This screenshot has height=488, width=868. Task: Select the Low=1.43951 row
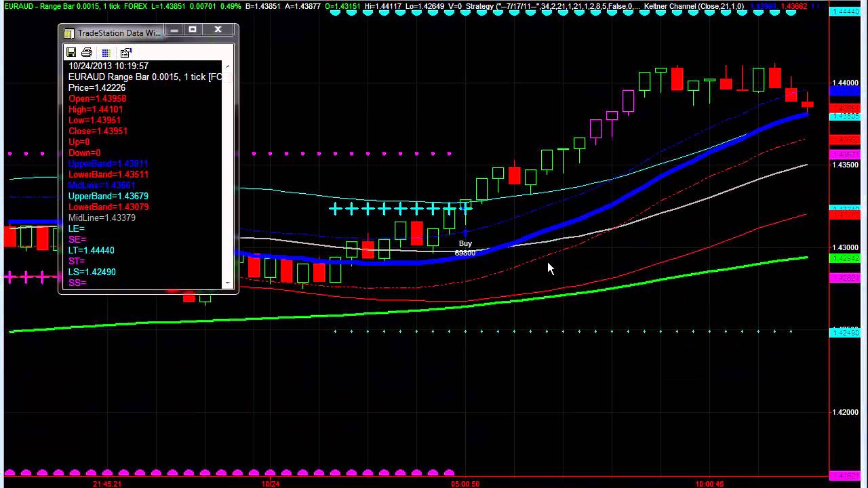(95, 120)
